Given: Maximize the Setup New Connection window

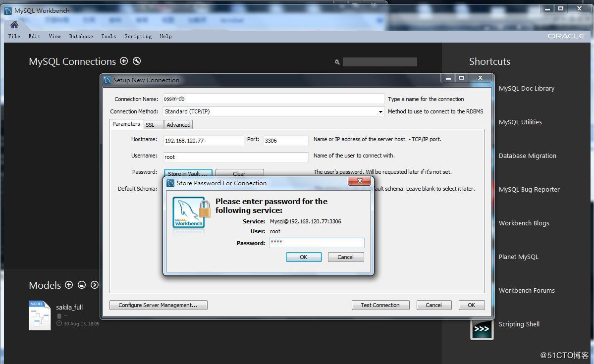Looking at the screenshot, I should point(461,78).
